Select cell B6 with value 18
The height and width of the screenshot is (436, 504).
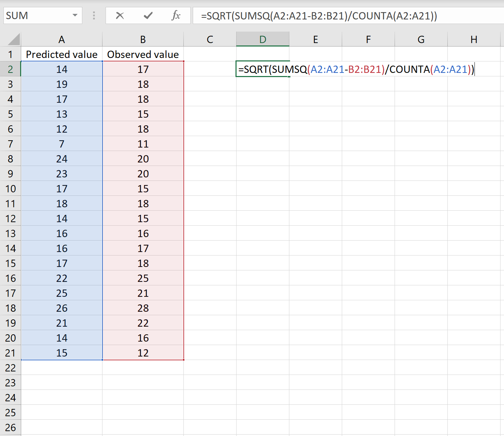(143, 129)
